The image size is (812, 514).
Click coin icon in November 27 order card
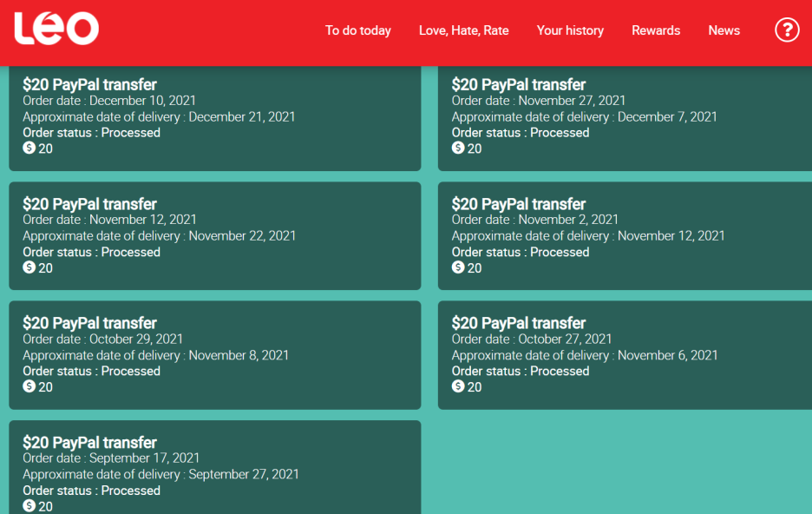pos(458,148)
